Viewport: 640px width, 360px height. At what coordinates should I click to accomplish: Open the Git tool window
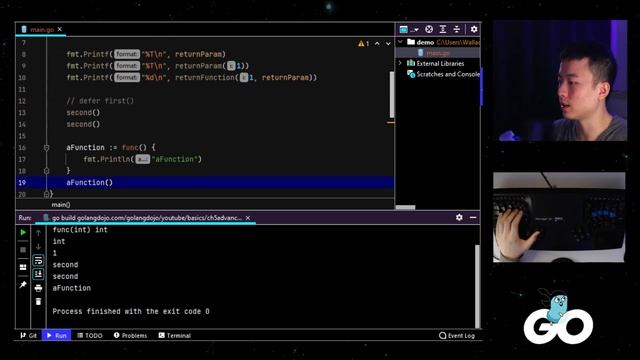[29, 335]
